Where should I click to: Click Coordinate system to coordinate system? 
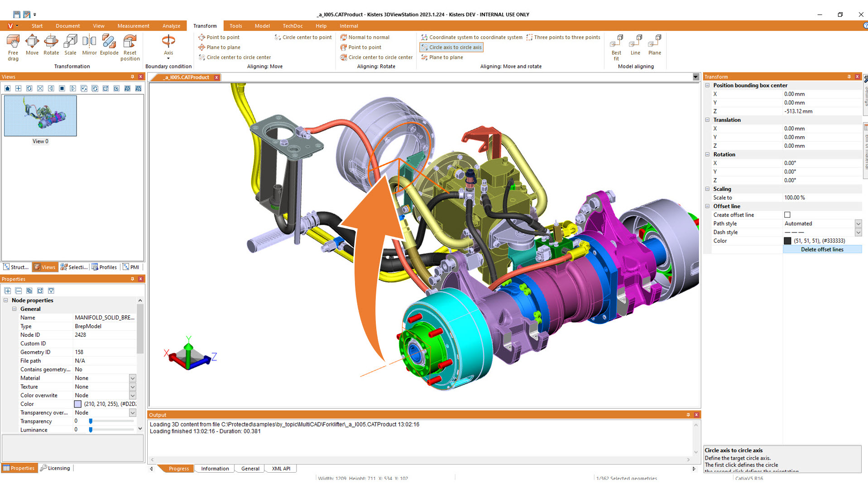point(471,37)
